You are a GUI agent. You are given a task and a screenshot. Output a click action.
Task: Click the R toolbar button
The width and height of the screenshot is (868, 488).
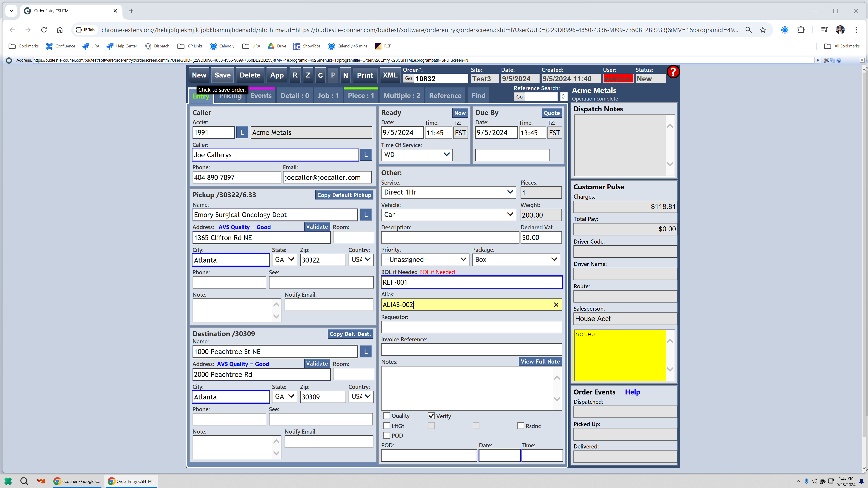click(295, 75)
